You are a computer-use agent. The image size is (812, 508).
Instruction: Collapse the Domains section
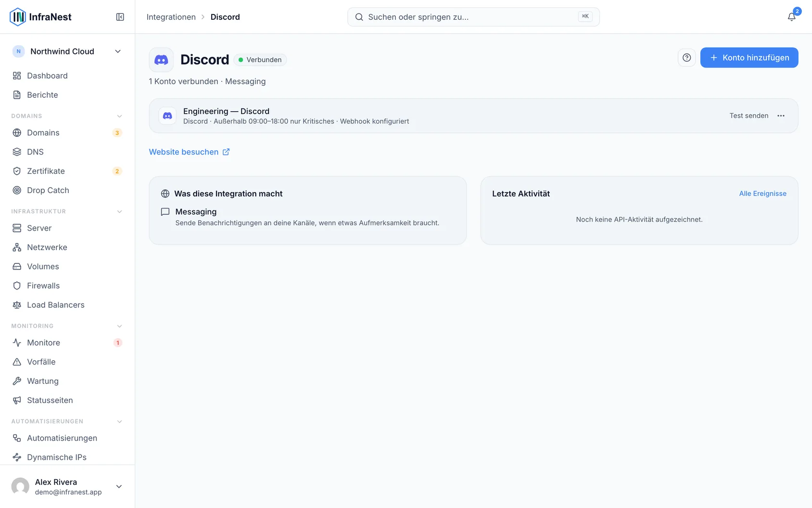(119, 116)
